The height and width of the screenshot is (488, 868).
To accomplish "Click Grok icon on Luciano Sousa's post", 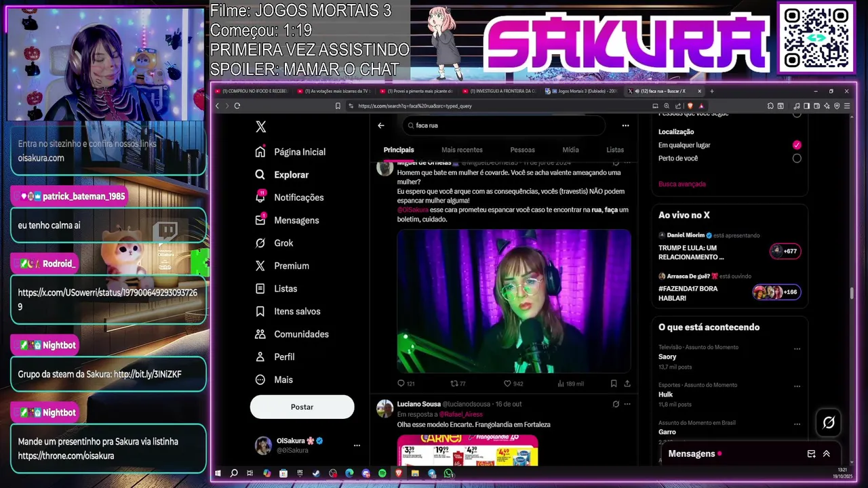I will click(x=616, y=404).
